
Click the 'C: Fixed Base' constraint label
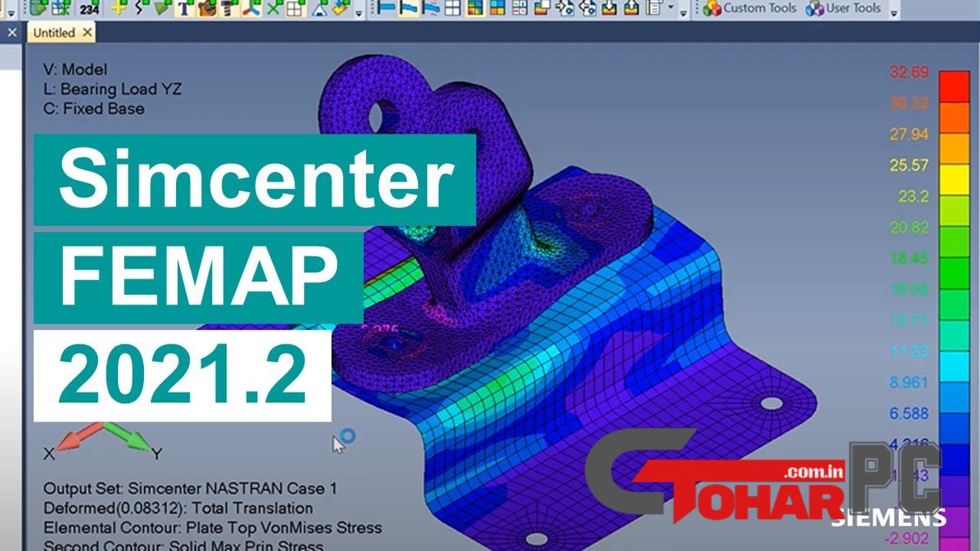pyautogui.click(x=93, y=109)
